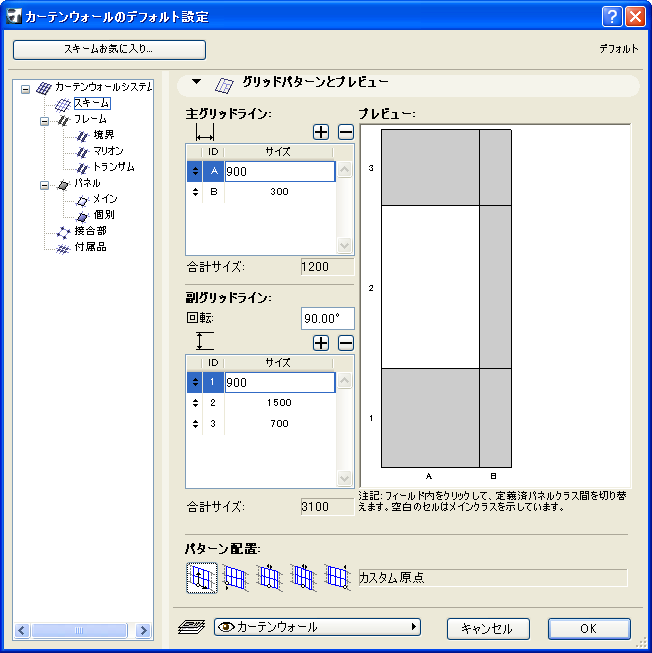Collapse the グリッドパターンとプレビュー panel triangle
Viewport: 652px width, 653px height.
pyautogui.click(x=197, y=82)
